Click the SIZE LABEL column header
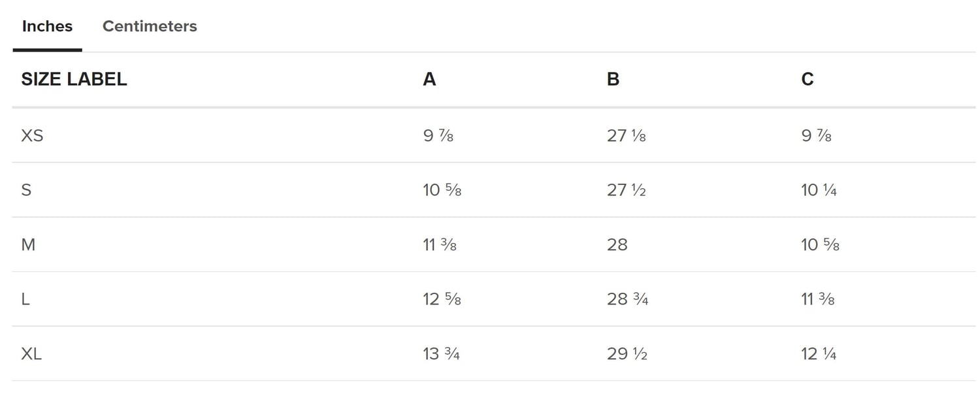 pos(74,79)
